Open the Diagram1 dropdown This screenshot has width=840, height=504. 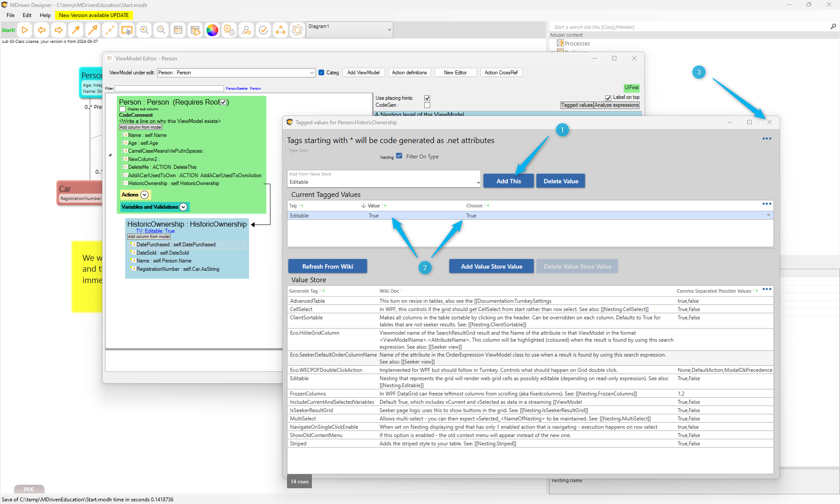point(389,30)
